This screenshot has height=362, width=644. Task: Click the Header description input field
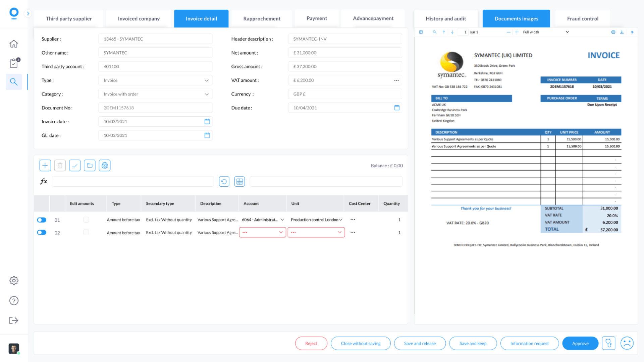pyautogui.click(x=345, y=39)
